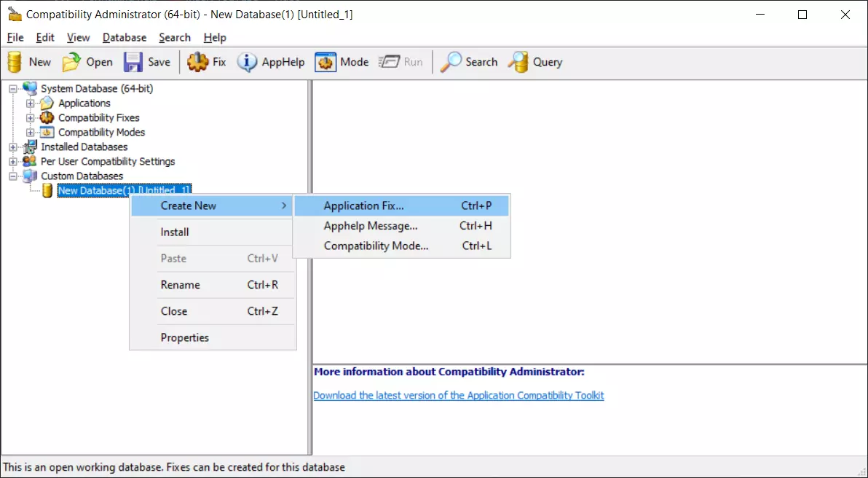Screen dimensions: 868x478
Task: Follow the Application Compatibility Toolkit download link
Action: coord(458,396)
